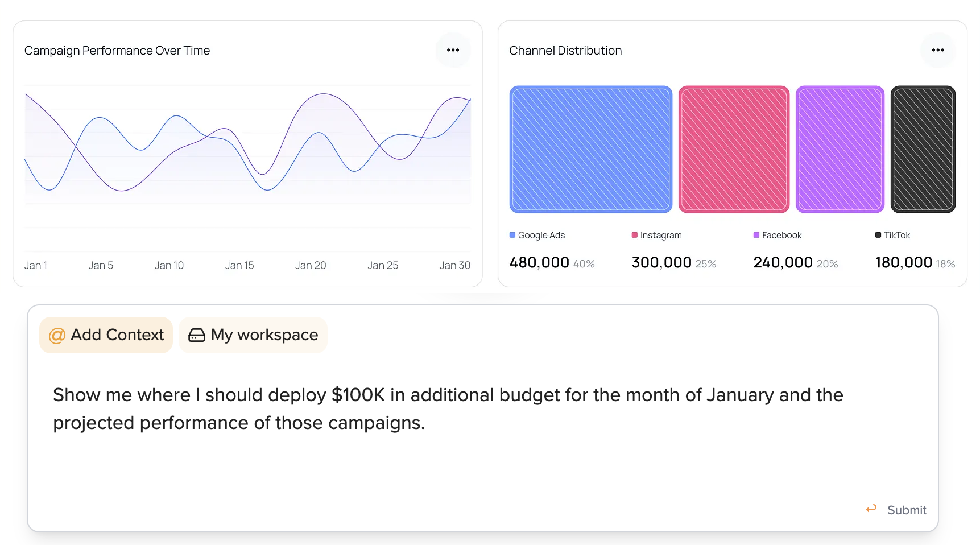Select the large blue Google Ads block
The height and width of the screenshot is (545, 980).
[x=590, y=150]
